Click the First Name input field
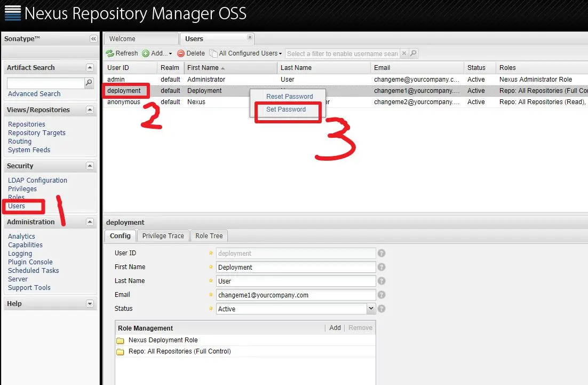 point(296,267)
